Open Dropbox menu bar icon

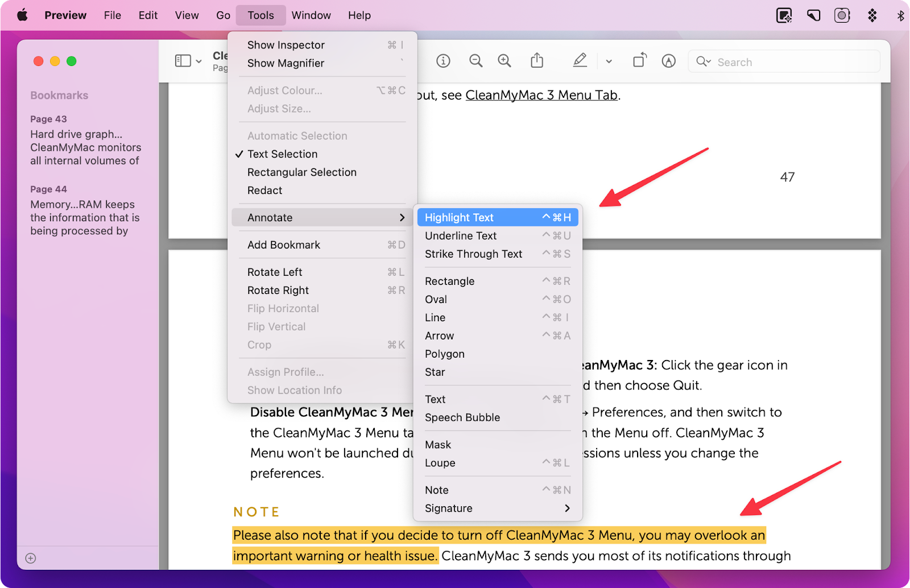[x=872, y=15]
